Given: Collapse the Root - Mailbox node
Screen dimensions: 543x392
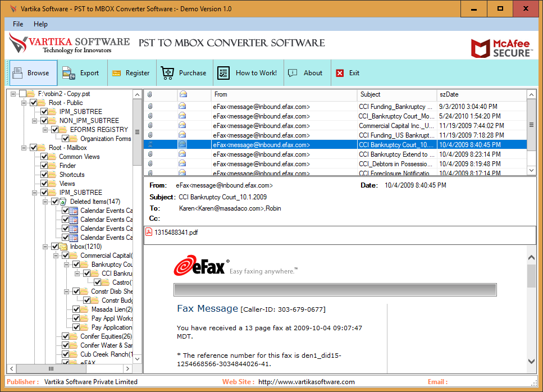Looking at the screenshot, I should 24,148.
